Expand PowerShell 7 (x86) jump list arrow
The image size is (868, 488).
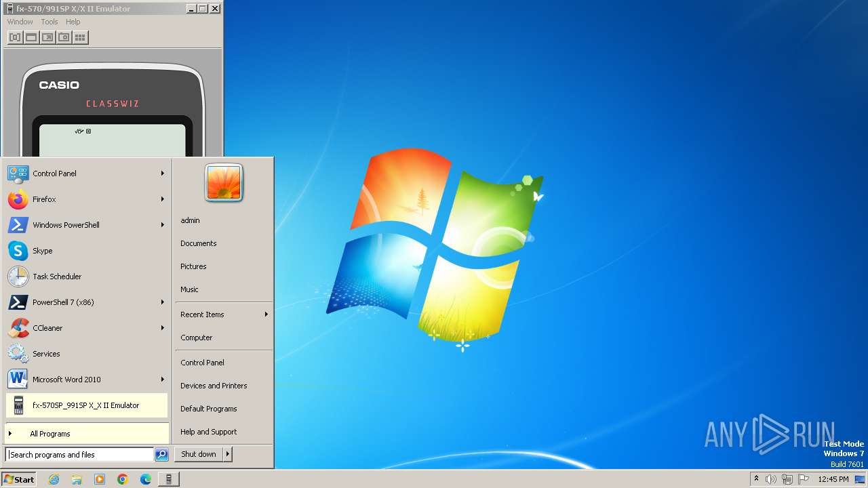click(x=163, y=302)
